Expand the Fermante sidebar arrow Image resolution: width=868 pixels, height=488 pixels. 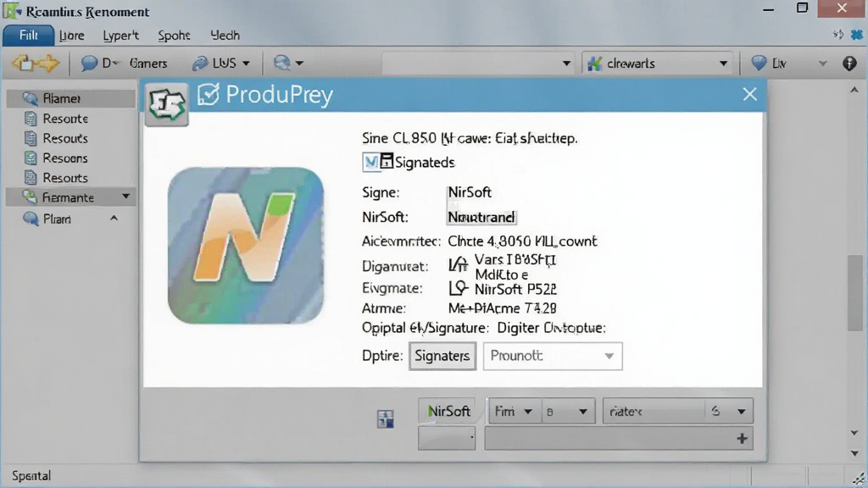point(125,197)
